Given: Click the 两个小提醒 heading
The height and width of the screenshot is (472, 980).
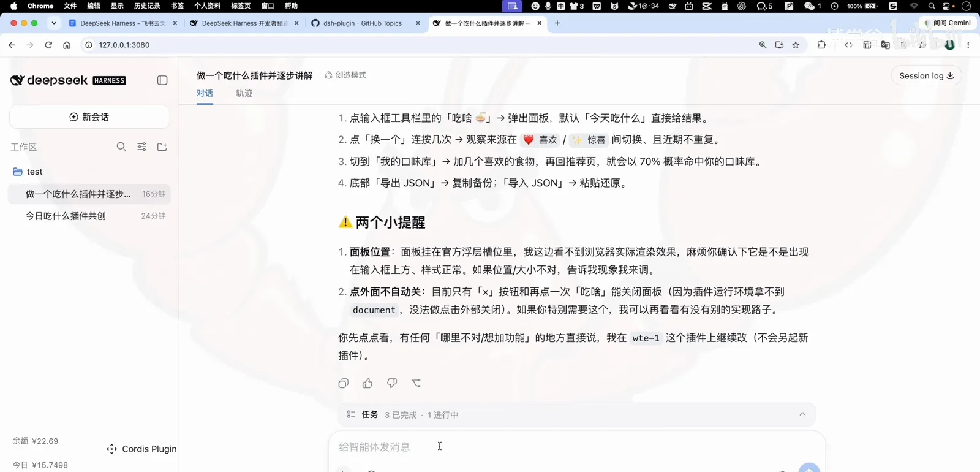Looking at the screenshot, I should tap(390, 223).
